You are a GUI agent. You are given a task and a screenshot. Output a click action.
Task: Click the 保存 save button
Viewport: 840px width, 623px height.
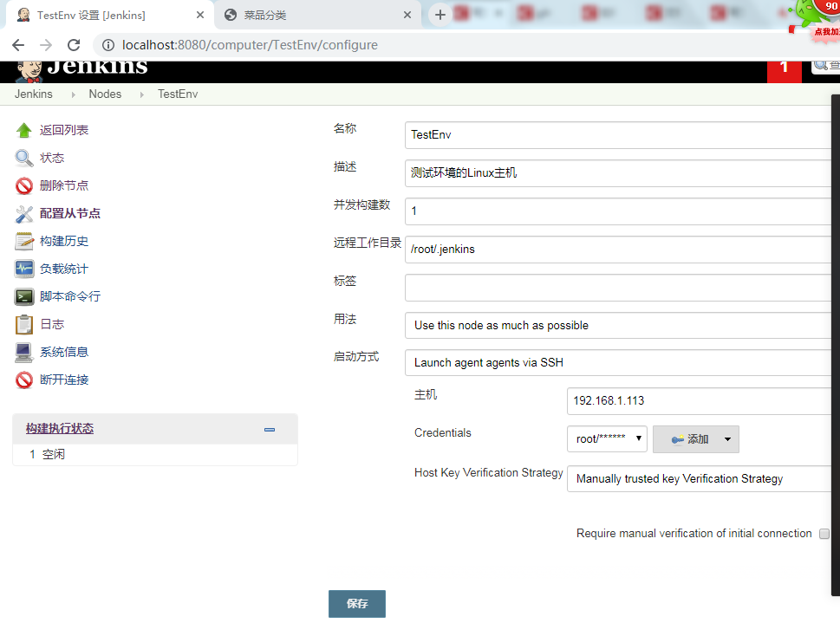pyautogui.click(x=356, y=603)
